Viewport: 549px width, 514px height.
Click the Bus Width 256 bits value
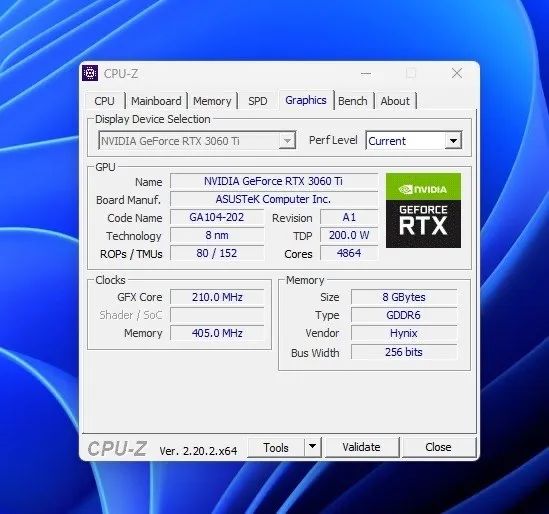pos(404,352)
